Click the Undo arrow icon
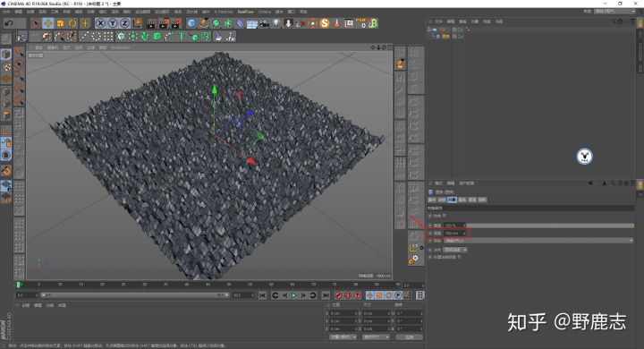This screenshot has width=644, height=349. coord(9,23)
